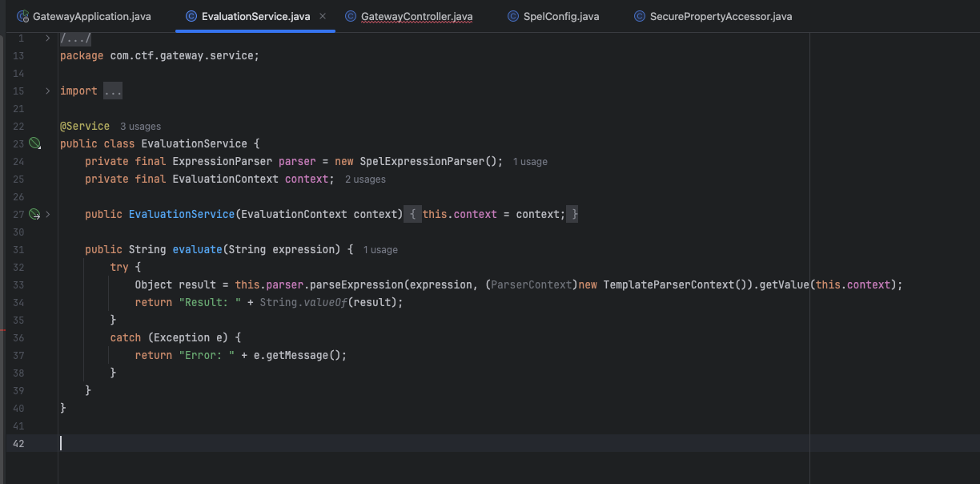The image size is (980, 484).
Task: Show the 1 usage of parser field
Action: tap(530, 162)
